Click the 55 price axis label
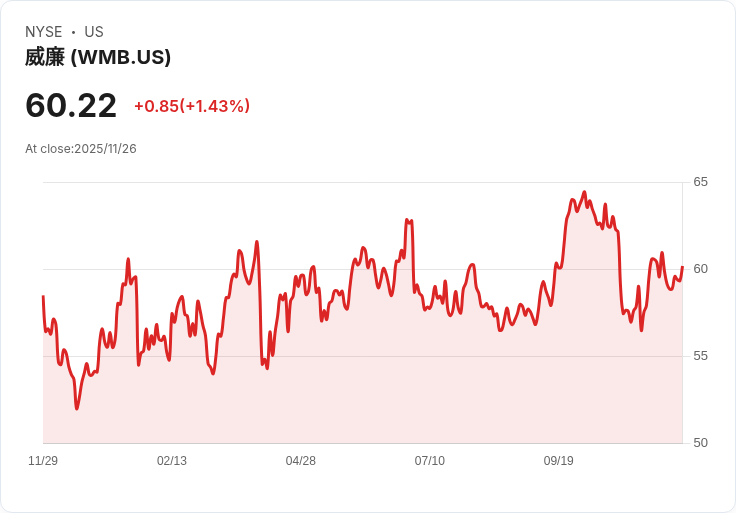The width and height of the screenshot is (736, 513). tap(700, 356)
